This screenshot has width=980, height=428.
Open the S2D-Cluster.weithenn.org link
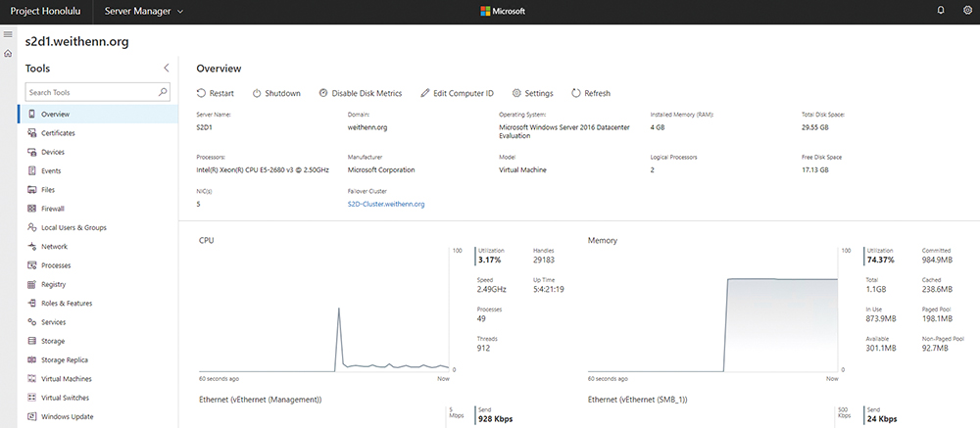386,204
